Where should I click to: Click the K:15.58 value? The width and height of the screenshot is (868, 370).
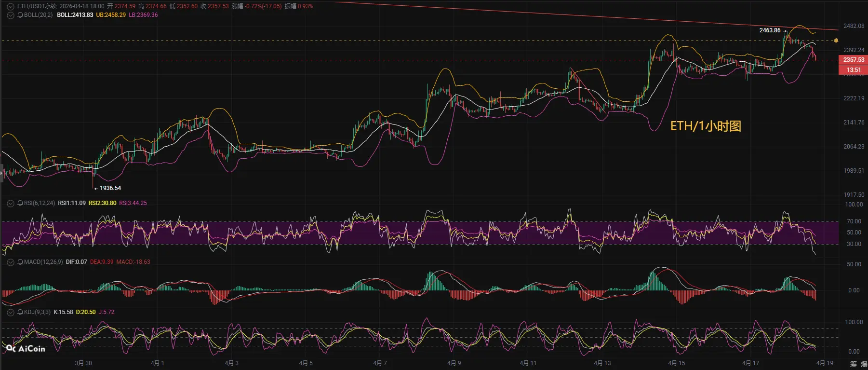[63, 312]
